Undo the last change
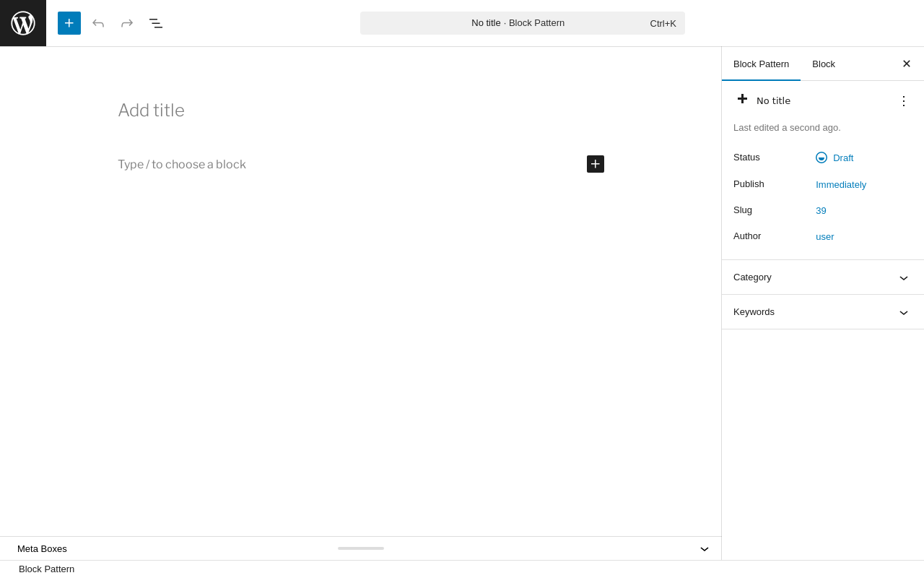Screen dimensions: 924x578 point(98,23)
